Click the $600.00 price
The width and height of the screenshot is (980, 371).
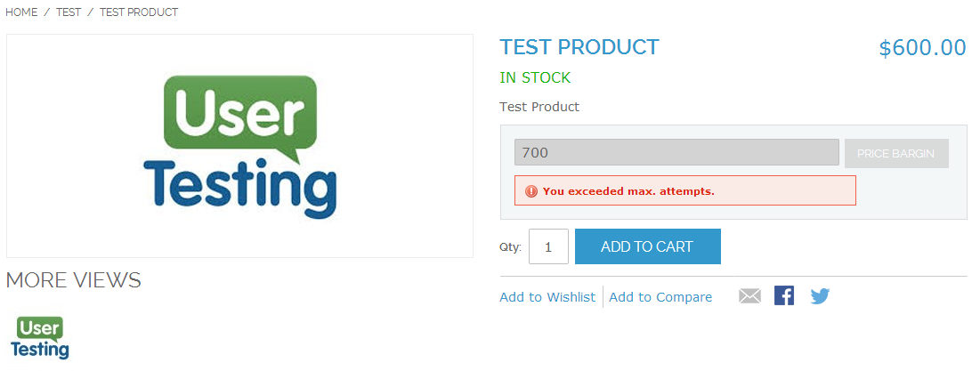[x=922, y=48]
